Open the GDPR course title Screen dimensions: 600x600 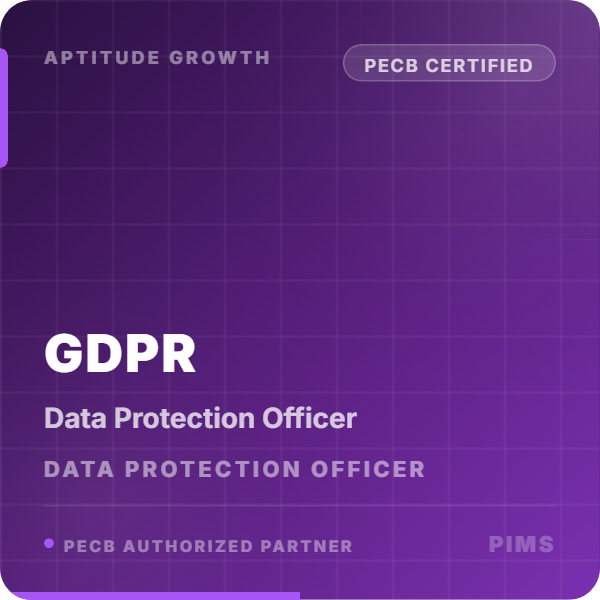120,354
